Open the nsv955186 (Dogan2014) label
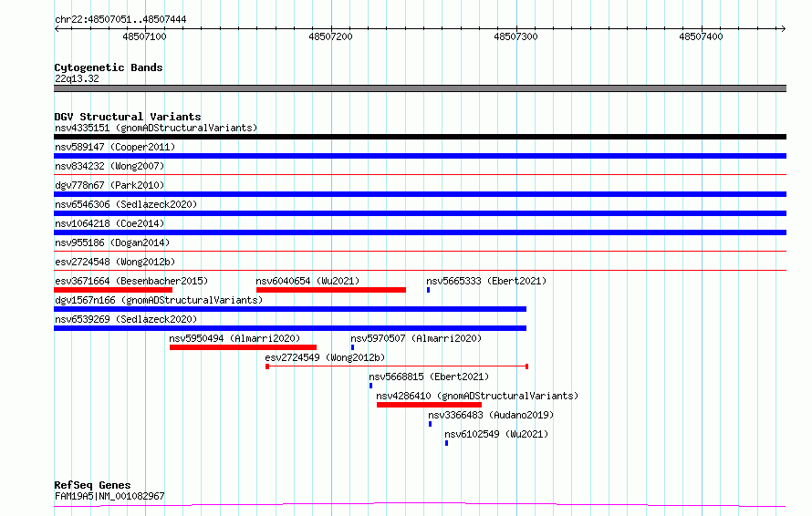The width and height of the screenshot is (812, 516). tap(112, 243)
